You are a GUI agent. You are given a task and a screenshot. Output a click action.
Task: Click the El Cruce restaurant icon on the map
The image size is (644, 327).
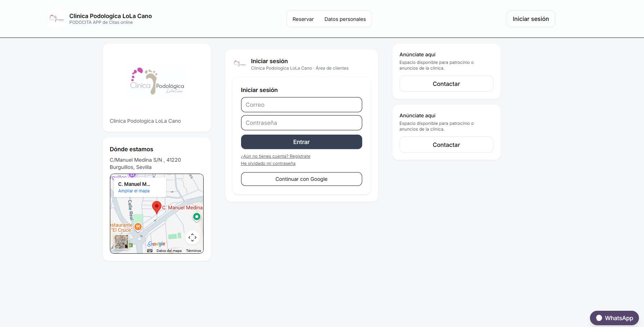138,227
